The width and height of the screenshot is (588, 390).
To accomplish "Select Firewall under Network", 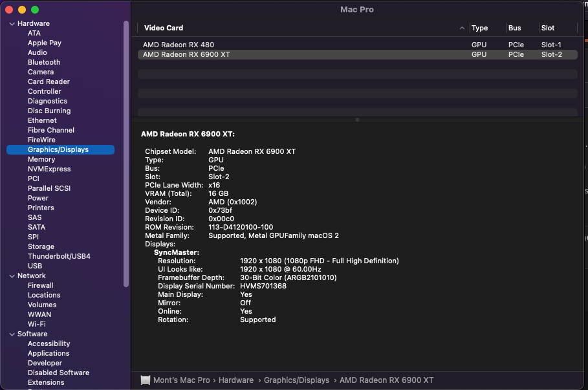I will 41,285.
